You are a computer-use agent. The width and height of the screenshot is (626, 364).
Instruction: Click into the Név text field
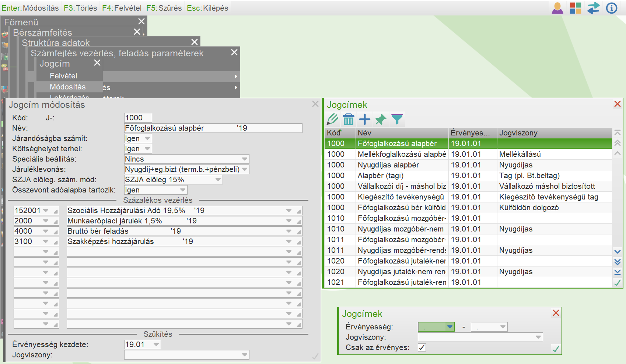tap(213, 128)
